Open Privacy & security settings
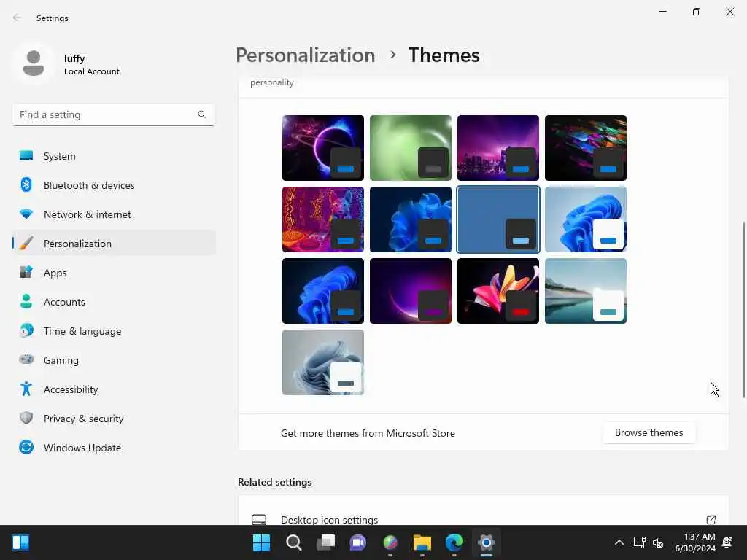Viewport: 747px width, 560px height. 113,418
